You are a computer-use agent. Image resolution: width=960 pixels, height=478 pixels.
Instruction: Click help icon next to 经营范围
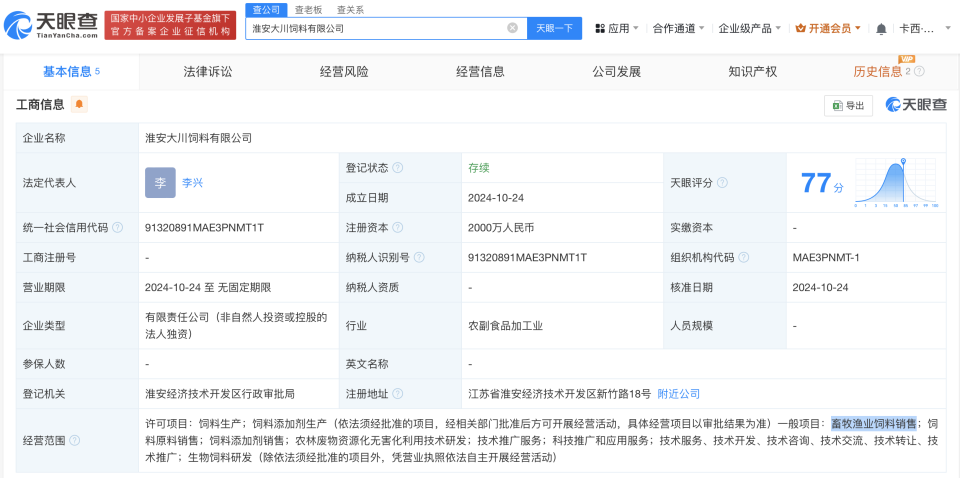click(75, 440)
